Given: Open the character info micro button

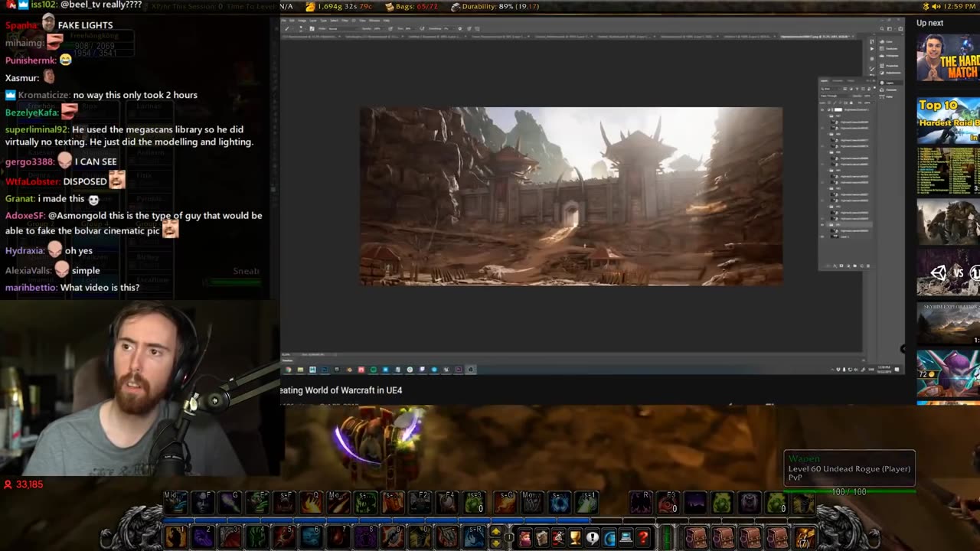Looking at the screenshot, I should [524, 537].
